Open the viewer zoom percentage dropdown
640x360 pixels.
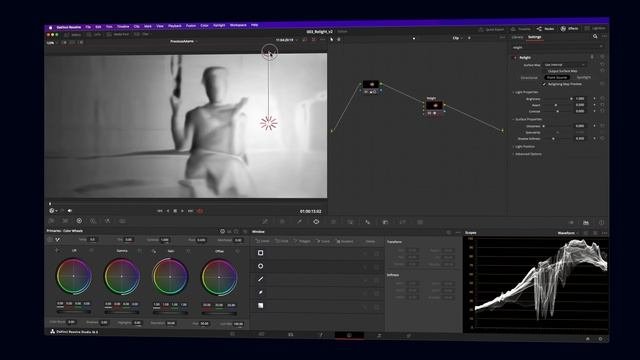pyautogui.click(x=51, y=42)
